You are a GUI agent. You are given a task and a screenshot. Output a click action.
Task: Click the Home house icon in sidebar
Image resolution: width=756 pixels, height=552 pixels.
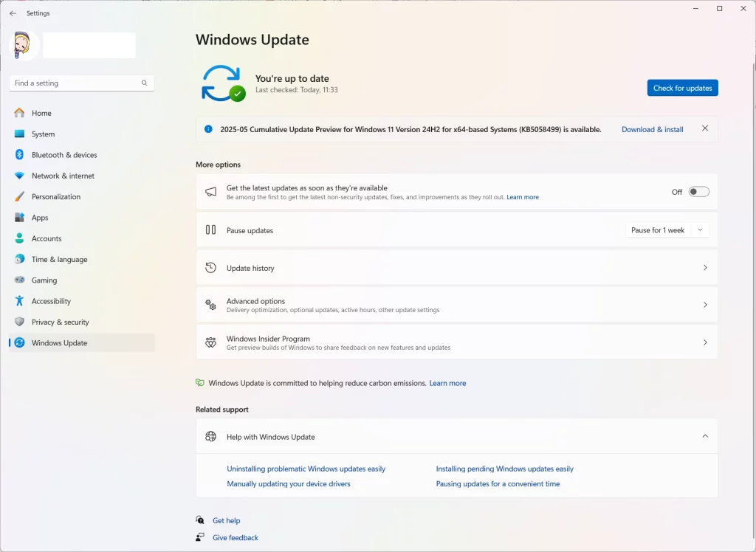[x=19, y=113]
